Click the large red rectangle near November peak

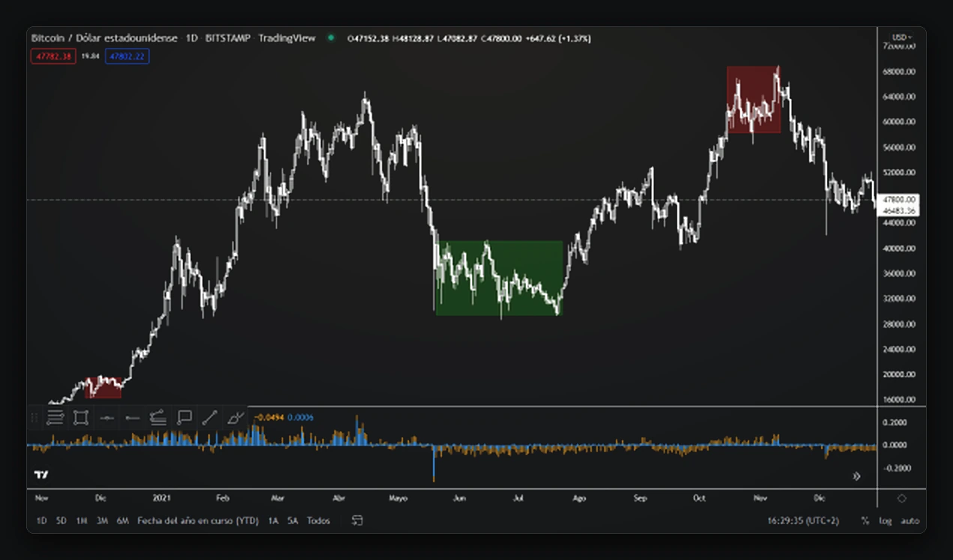coord(753,100)
